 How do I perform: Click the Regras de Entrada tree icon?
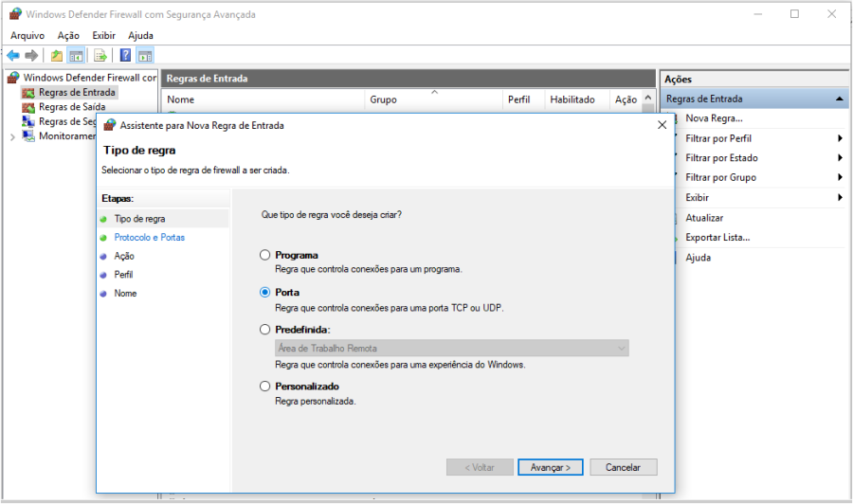[x=28, y=93]
